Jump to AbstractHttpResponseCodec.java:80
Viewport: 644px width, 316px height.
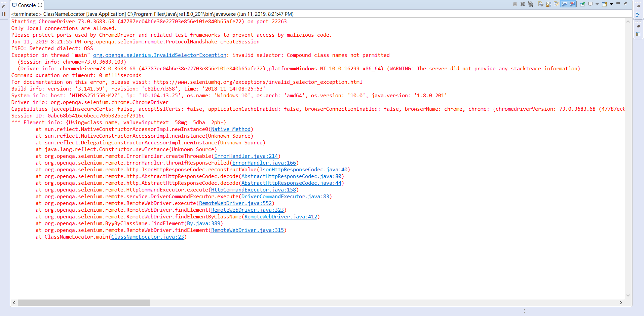291,176
